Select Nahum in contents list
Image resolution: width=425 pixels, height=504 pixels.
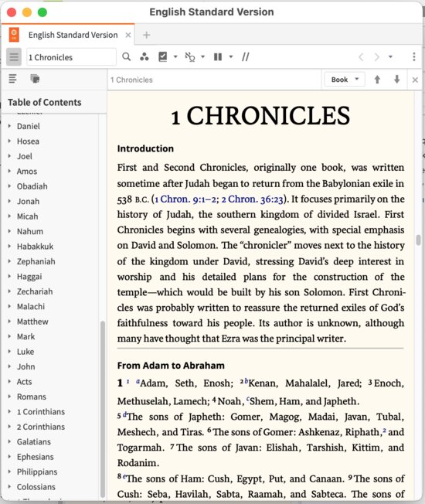click(30, 231)
